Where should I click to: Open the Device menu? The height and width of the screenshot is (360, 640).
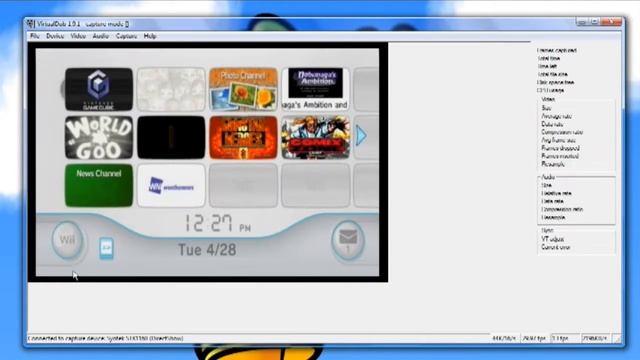(x=55, y=36)
